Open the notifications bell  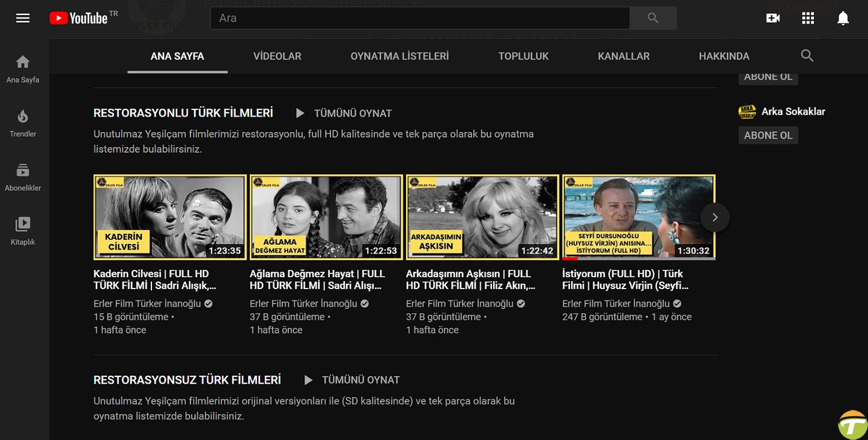[843, 19]
